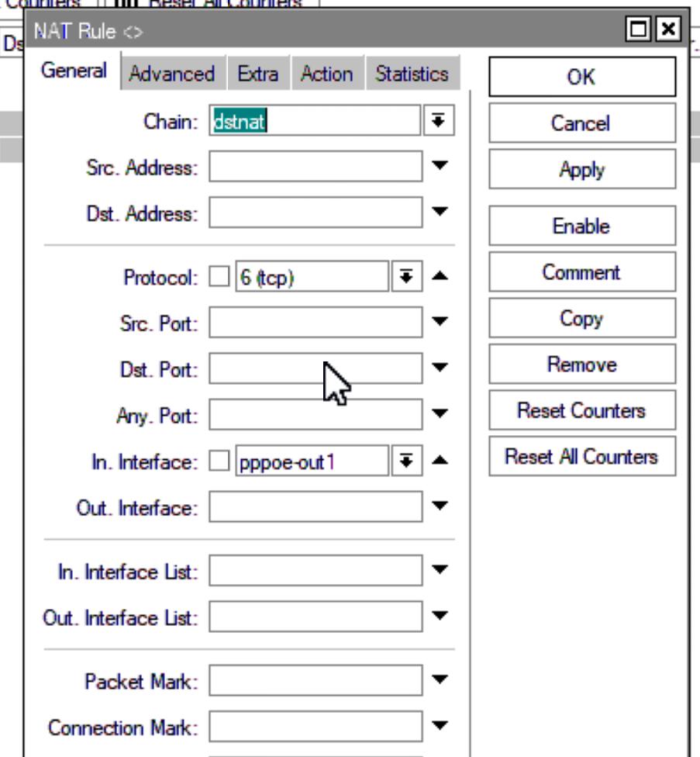The height and width of the screenshot is (757, 700).
Task: Open the Chain dropdown list
Action: pos(439,120)
